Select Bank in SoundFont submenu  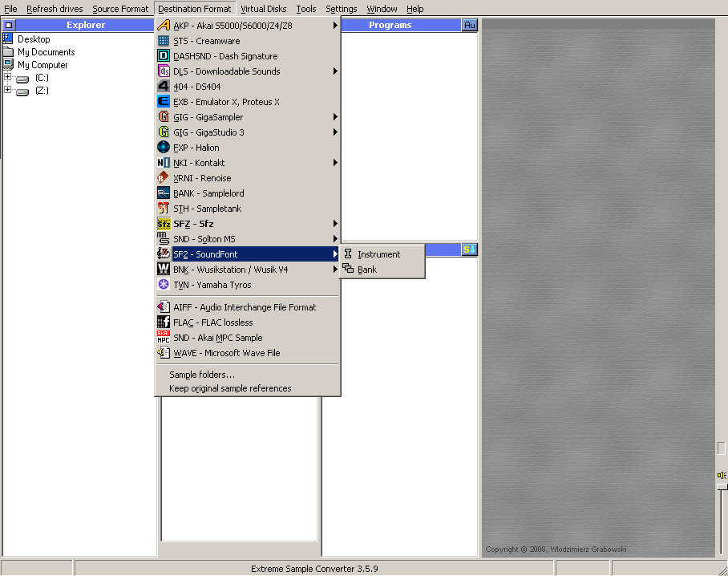tap(382, 270)
